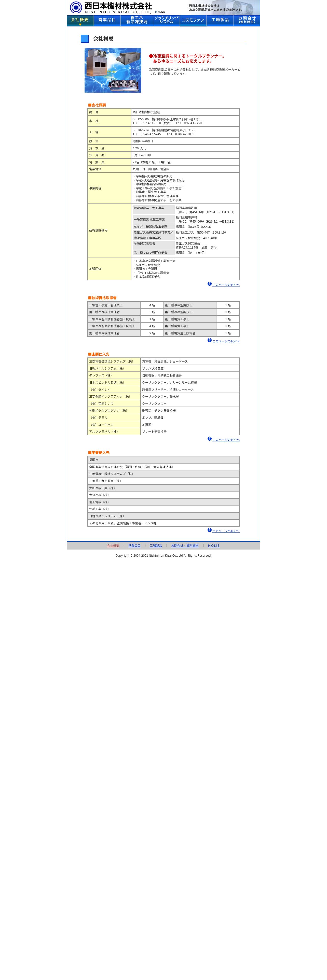
Task: Open お問合せ (資料請求) navigation tab
Action: click(x=247, y=21)
